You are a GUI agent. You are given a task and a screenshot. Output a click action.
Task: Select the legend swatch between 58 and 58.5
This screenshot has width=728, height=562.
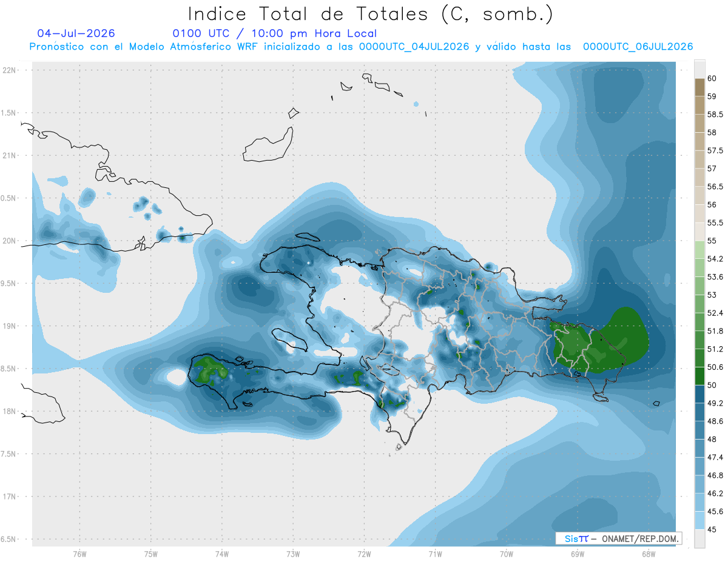point(699,123)
